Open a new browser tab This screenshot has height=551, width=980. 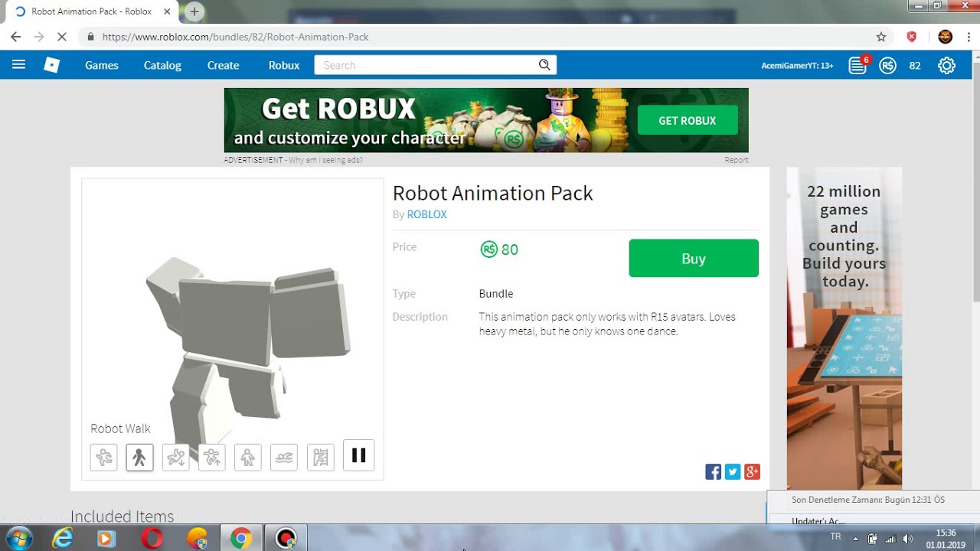(194, 11)
